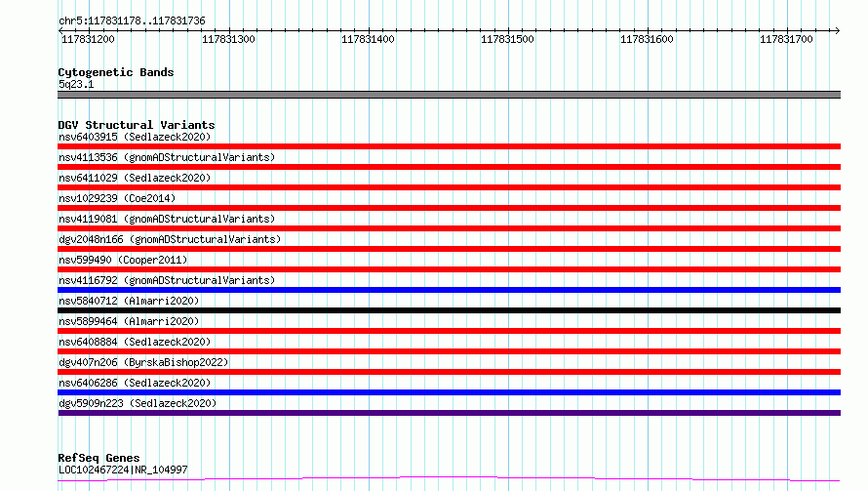Image resolution: width=868 pixels, height=491 pixels.
Task: Click the red bar under nsv1029239
Action: (449, 208)
